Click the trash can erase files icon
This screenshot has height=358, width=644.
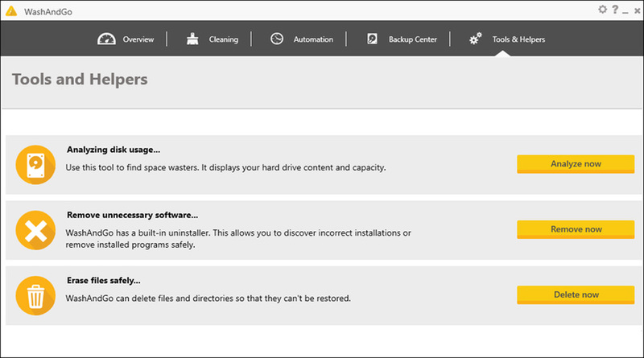[35, 295]
